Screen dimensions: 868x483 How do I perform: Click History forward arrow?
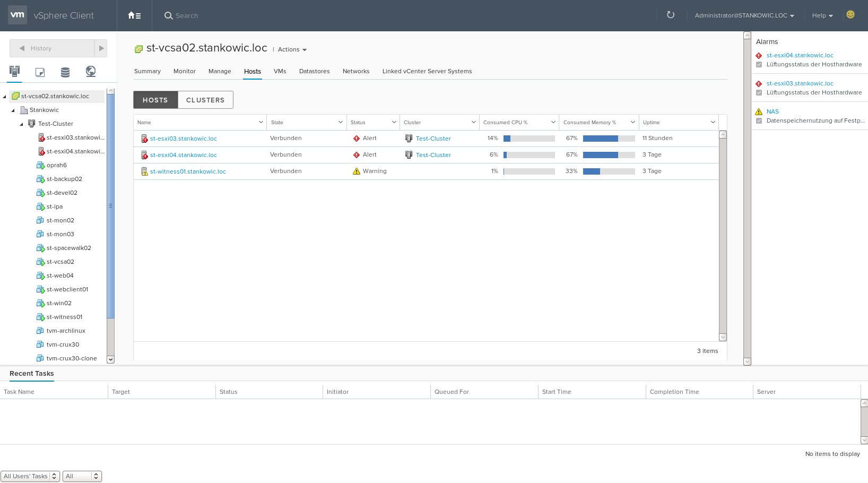pyautogui.click(x=101, y=48)
